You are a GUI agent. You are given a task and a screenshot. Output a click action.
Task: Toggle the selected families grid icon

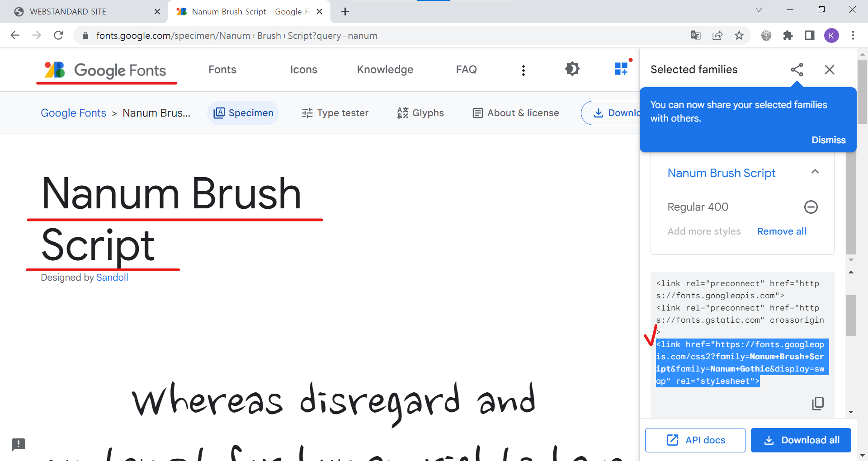tap(622, 69)
